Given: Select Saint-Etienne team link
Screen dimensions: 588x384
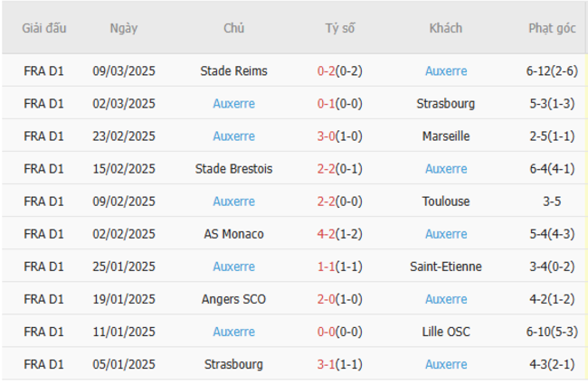Looking at the screenshot, I should [x=446, y=267].
